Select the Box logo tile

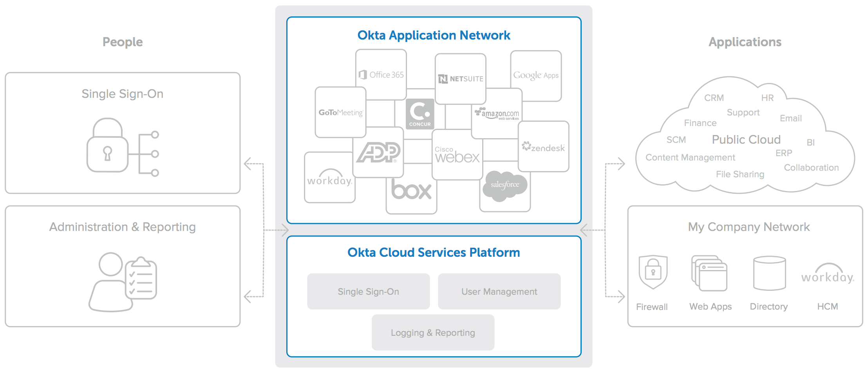click(411, 190)
